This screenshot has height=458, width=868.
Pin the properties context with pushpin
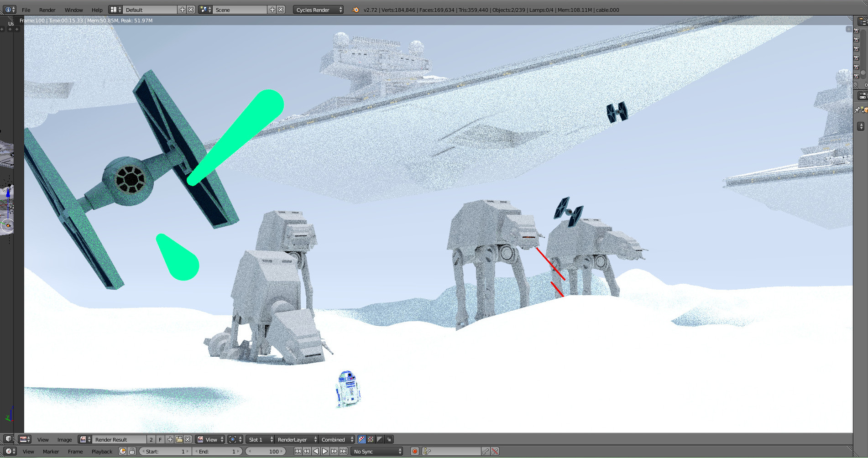[857, 110]
